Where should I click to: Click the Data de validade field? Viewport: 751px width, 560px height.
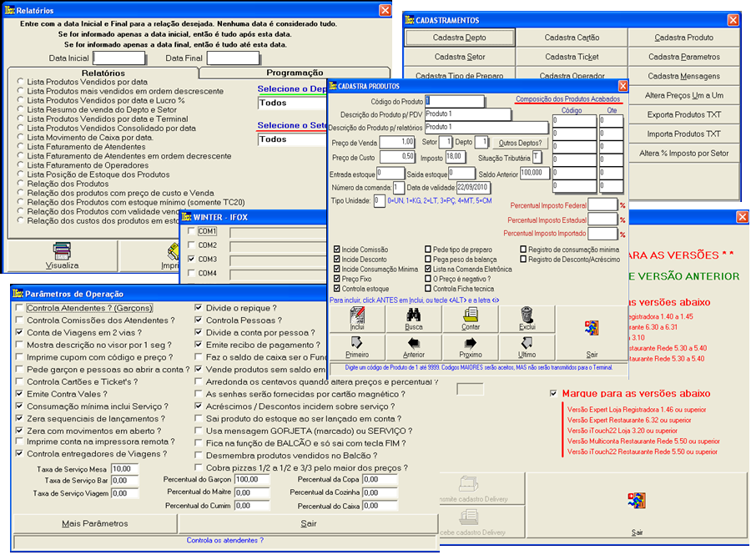(473, 187)
